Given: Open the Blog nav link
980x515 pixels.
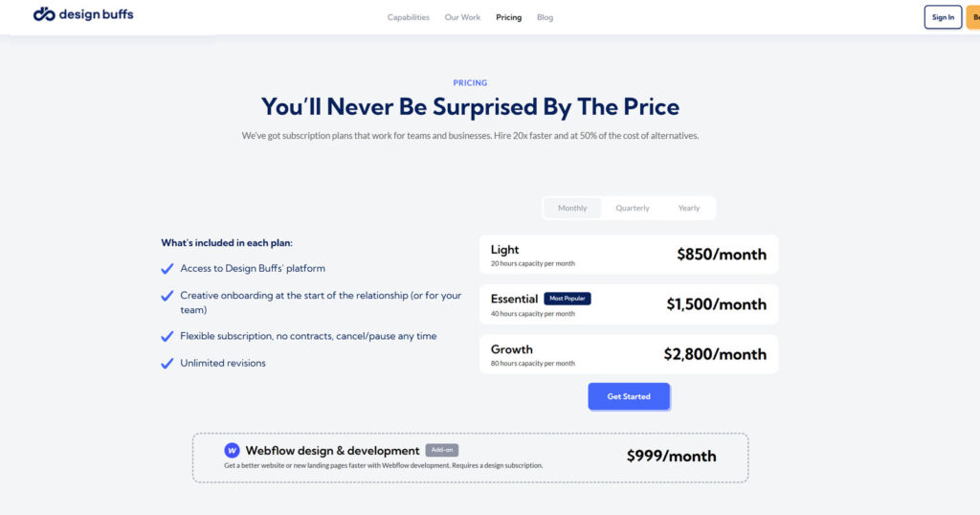Looking at the screenshot, I should pyautogui.click(x=545, y=17).
